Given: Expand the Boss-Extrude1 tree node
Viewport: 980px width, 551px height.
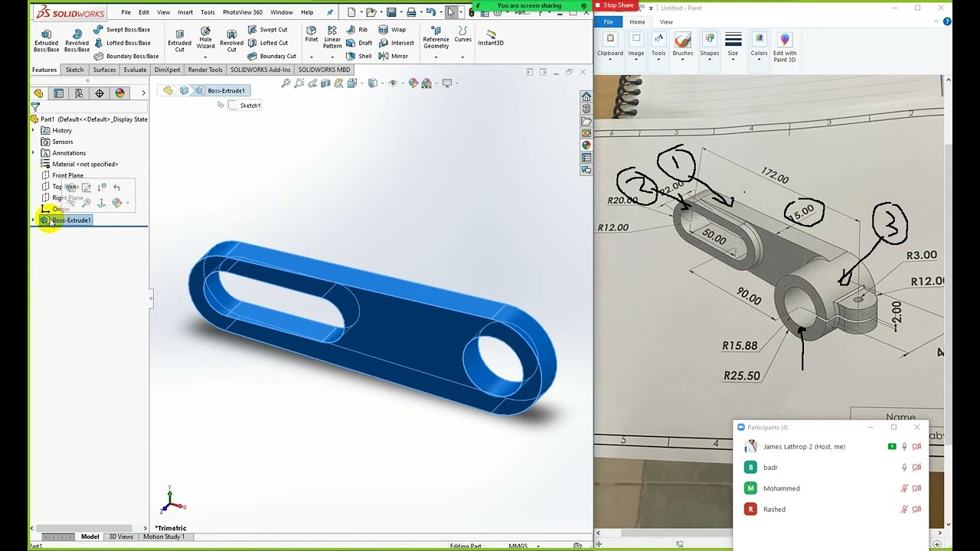Looking at the screenshot, I should point(34,220).
